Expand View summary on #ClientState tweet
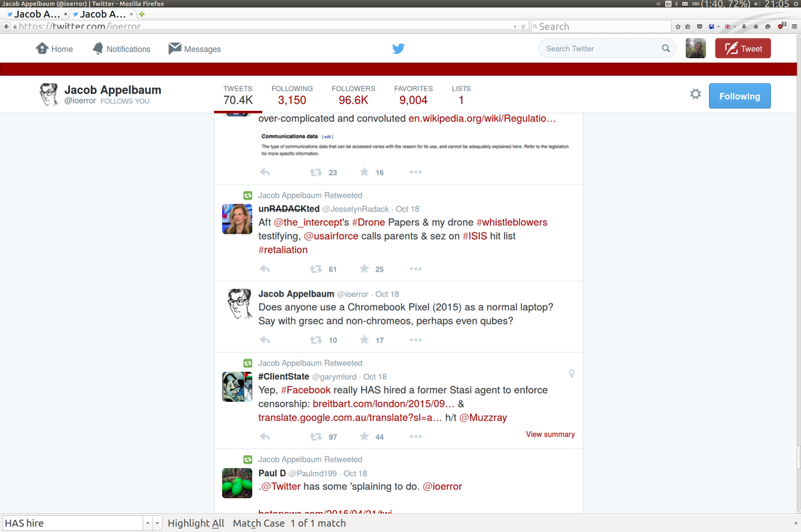Image resolution: width=801 pixels, height=532 pixels. click(550, 434)
